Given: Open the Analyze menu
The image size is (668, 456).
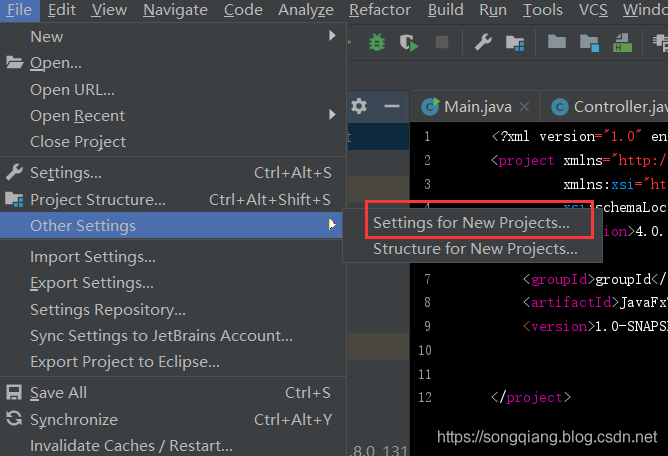Looking at the screenshot, I should pyautogui.click(x=306, y=10).
